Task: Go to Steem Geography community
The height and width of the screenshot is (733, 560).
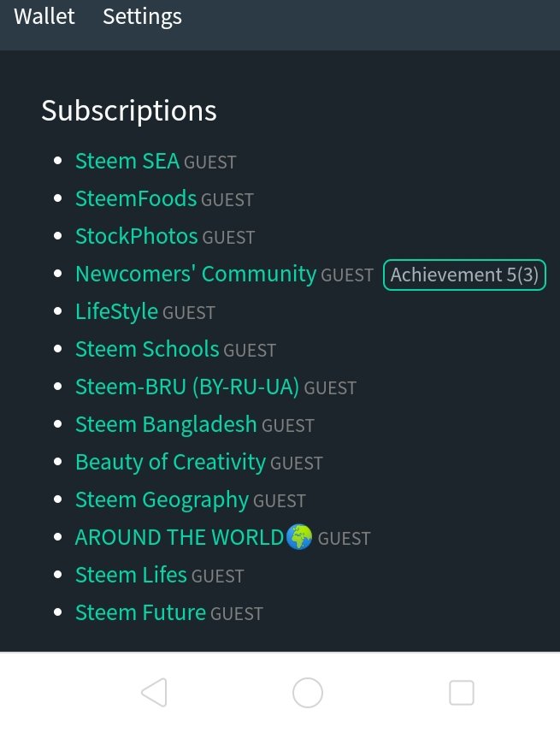Action: tap(162, 500)
